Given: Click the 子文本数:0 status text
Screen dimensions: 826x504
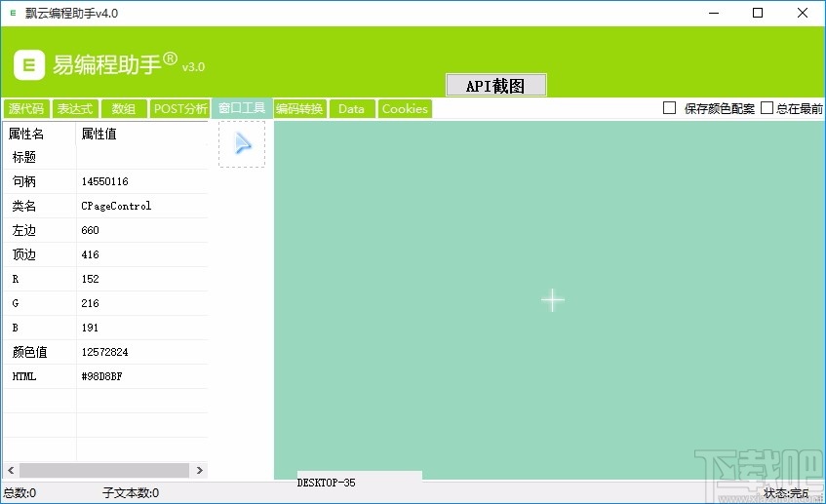Looking at the screenshot, I should (131, 493).
